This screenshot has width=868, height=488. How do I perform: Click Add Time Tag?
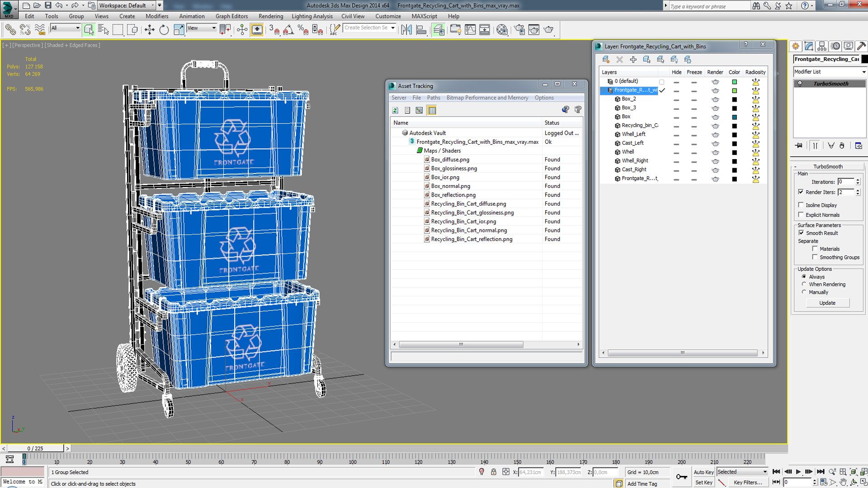point(642,484)
